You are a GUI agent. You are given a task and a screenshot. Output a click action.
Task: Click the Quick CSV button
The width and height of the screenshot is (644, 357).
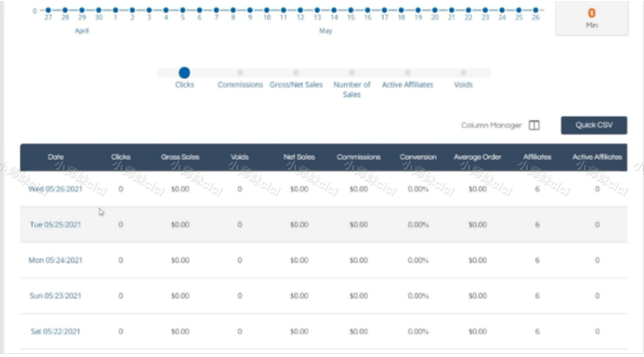(x=594, y=125)
